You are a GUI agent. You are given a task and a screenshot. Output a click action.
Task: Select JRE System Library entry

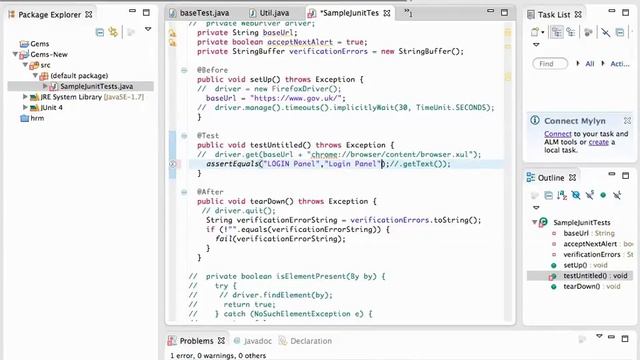(92, 97)
